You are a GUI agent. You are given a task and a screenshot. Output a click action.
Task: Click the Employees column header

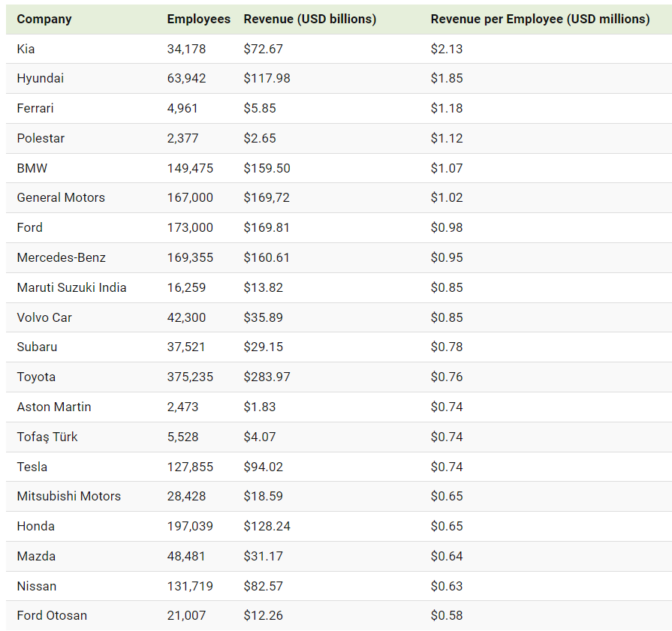(198, 20)
